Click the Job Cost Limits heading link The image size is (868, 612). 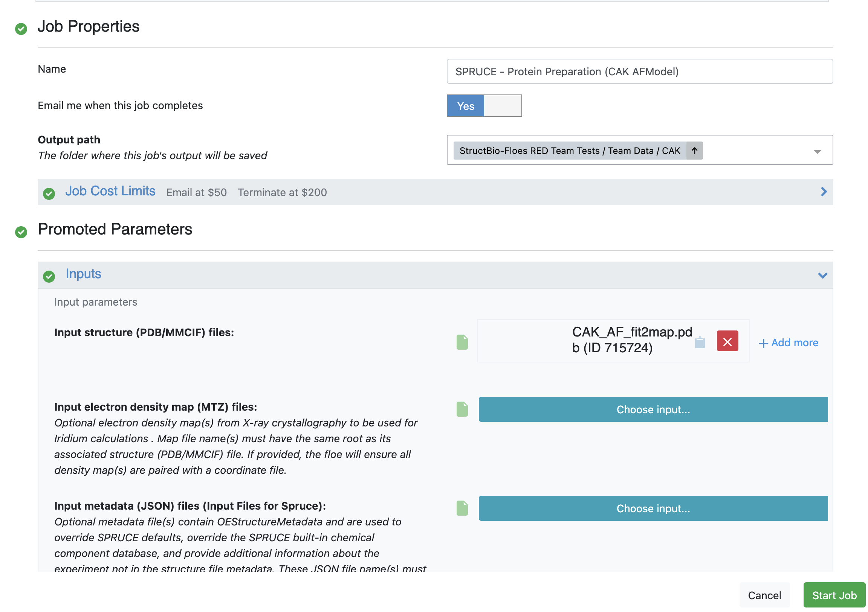[x=110, y=191]
